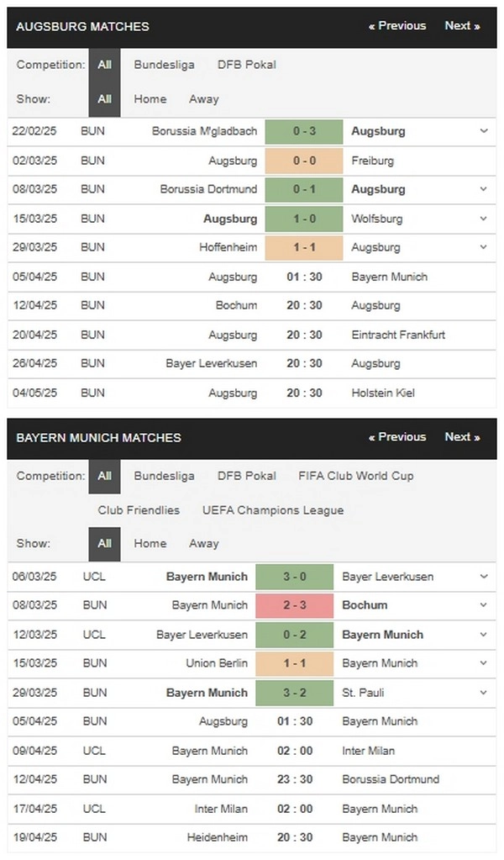Filter Bayern matches by Club Friendlies
Image resolution: width=504 pixels, height=860 pixels.
(139, 510)
